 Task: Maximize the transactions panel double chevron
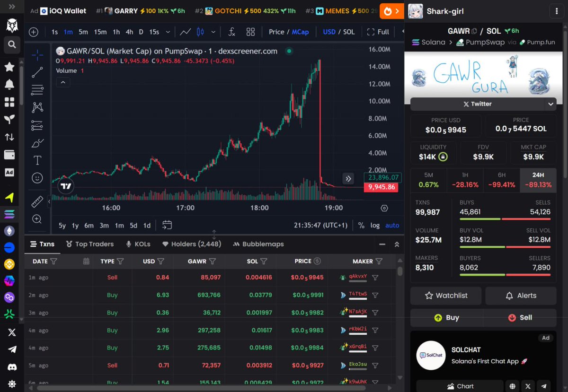point(397,244)
